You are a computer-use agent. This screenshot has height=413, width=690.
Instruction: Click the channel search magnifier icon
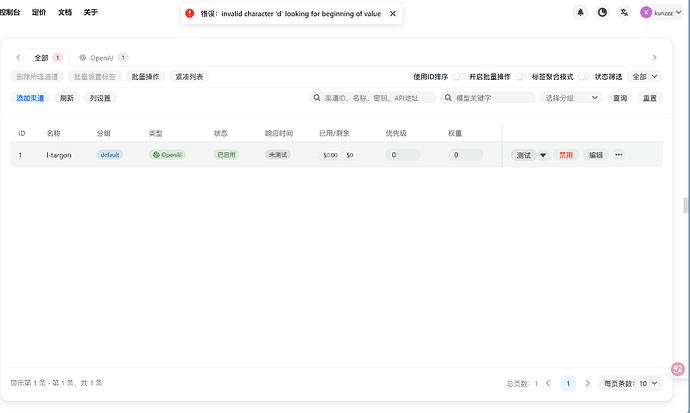(317, 98)
